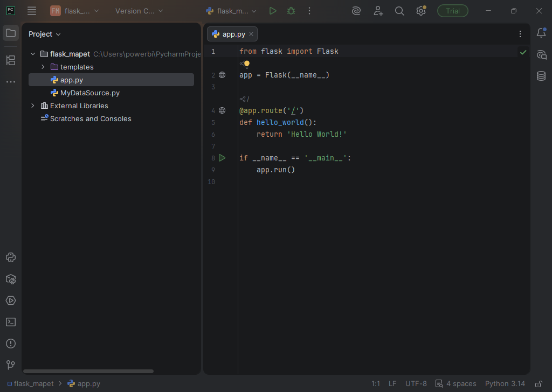The width and height of the screenshot is (552, 392).
Task: Select MyDataSource.py in project tree
Action: click(111, 93)
